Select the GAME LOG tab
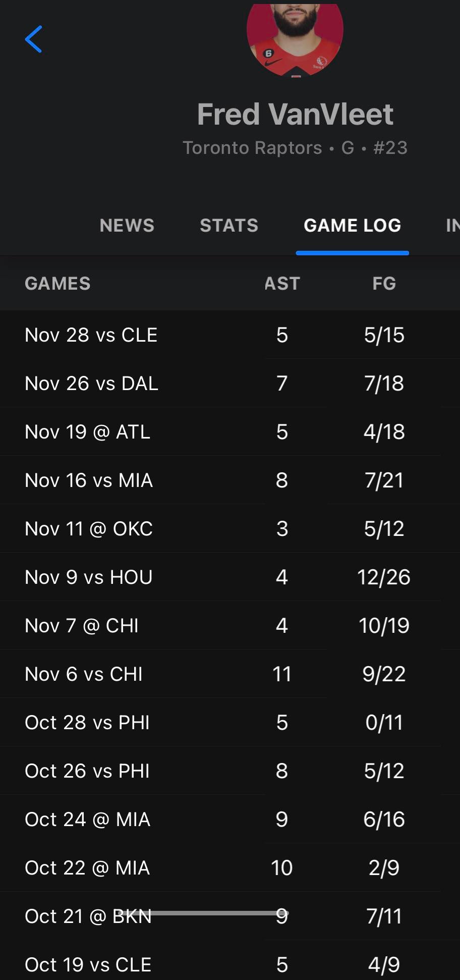460x980 pixels. (x=352, y=226)
